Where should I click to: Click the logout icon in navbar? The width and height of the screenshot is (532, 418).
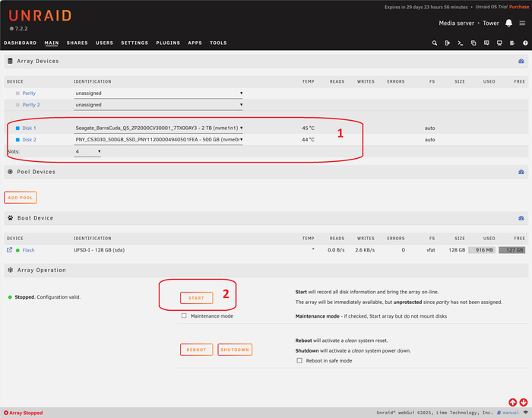(448, 43)
